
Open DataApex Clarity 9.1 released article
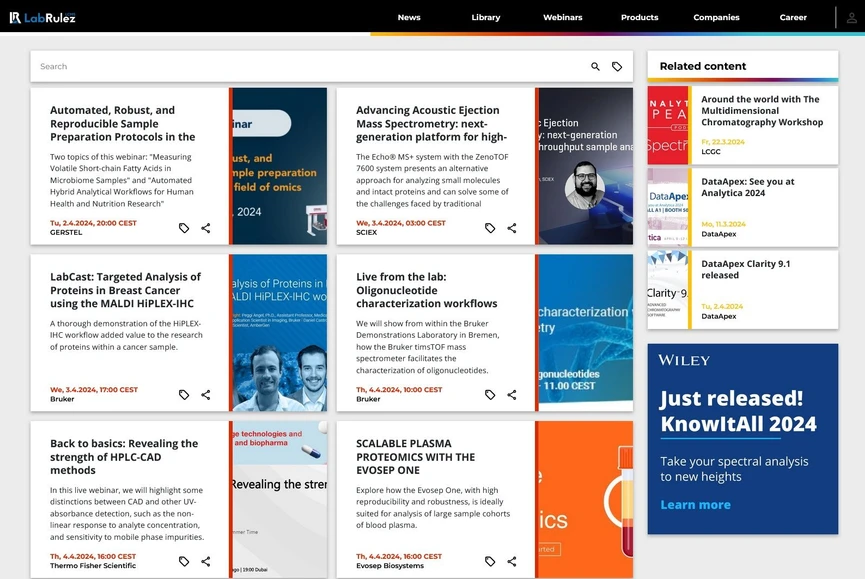pos(745,269)
